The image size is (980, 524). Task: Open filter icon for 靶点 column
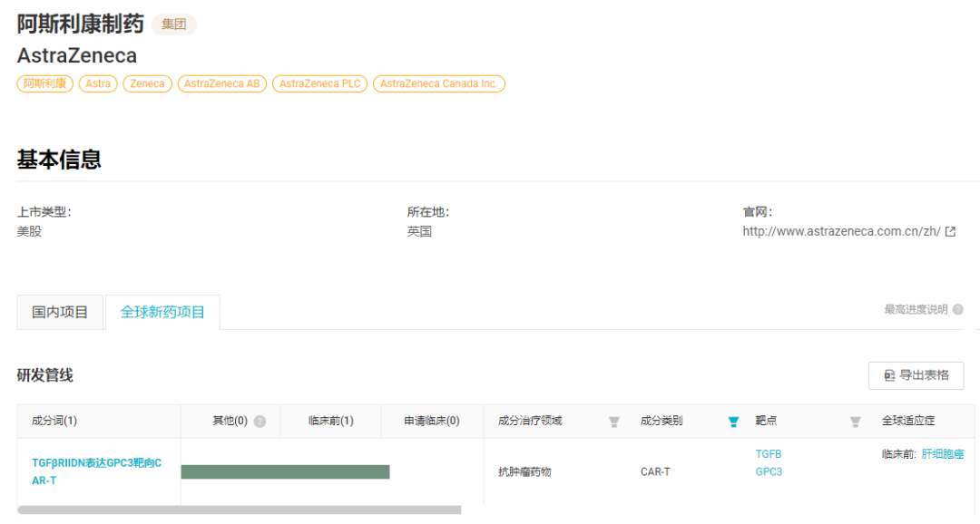click(x=855, y=422)
